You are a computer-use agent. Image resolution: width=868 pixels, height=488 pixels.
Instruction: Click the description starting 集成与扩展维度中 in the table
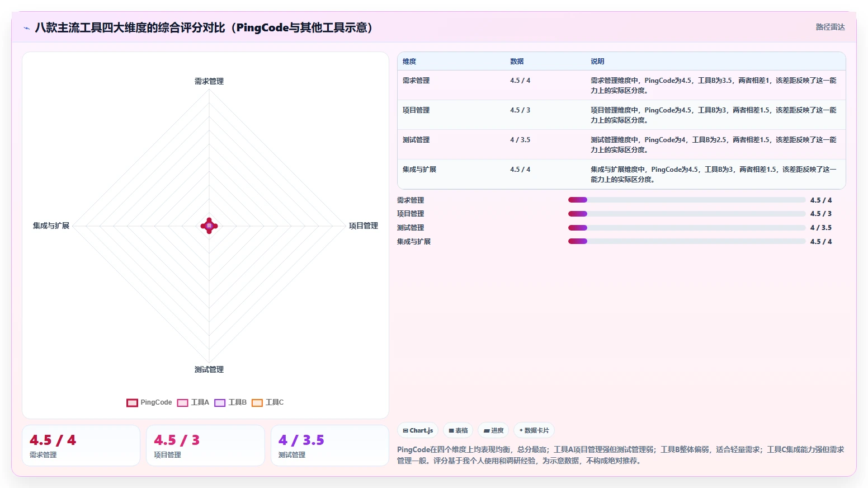tap(714, 175)
